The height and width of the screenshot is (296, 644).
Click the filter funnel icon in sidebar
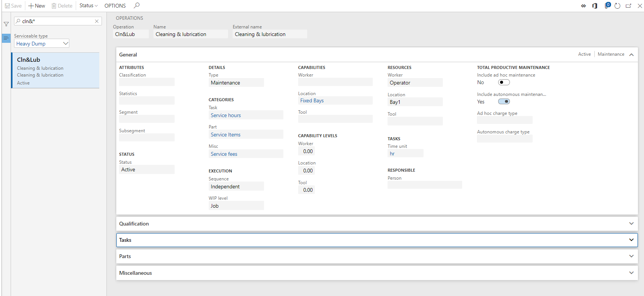click(6, 24)
